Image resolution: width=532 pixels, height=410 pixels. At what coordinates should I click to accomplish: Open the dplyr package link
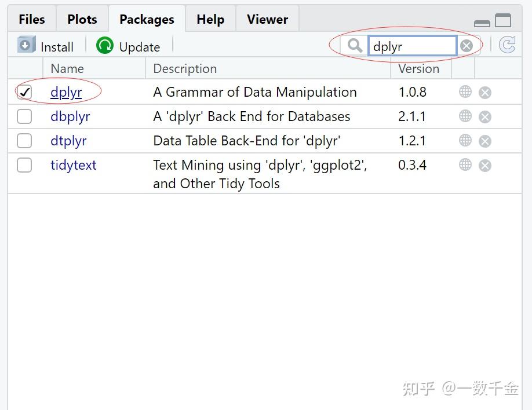66,92
